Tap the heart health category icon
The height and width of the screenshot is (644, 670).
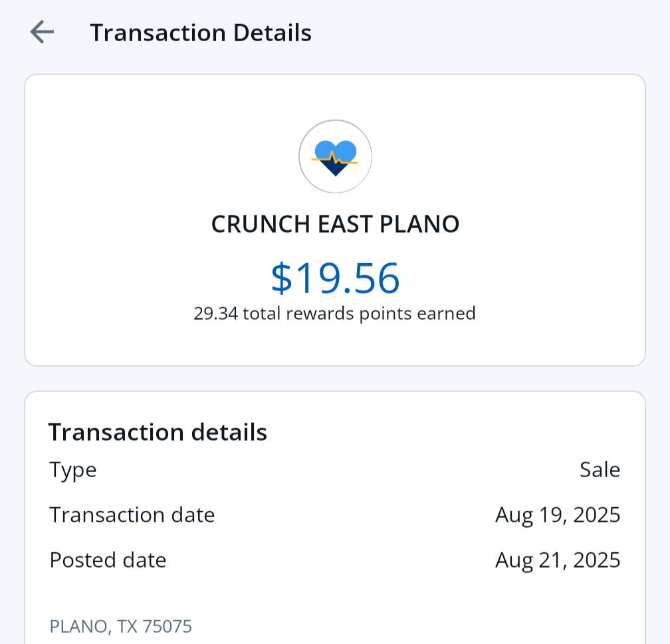click(x=335, y=157)
